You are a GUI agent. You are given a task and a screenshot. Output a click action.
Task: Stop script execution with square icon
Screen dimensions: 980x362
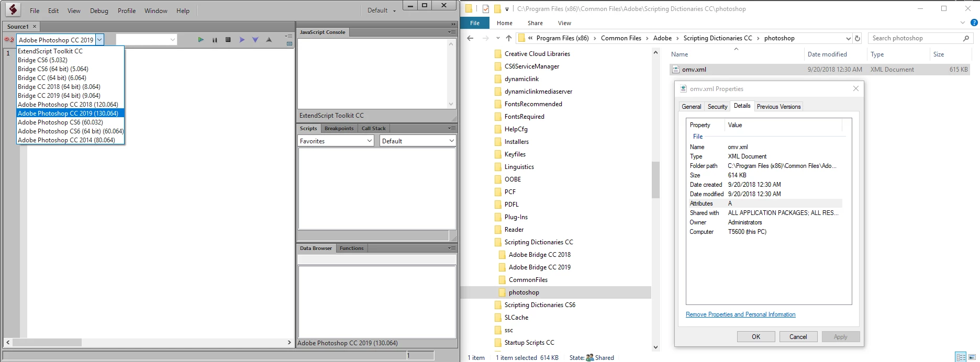pos(228,40)
